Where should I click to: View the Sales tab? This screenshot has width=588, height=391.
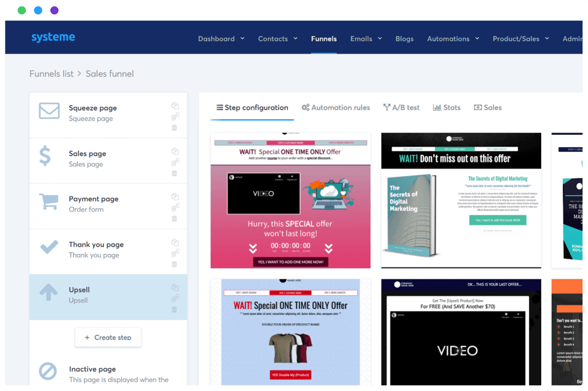tap(488, 107)
